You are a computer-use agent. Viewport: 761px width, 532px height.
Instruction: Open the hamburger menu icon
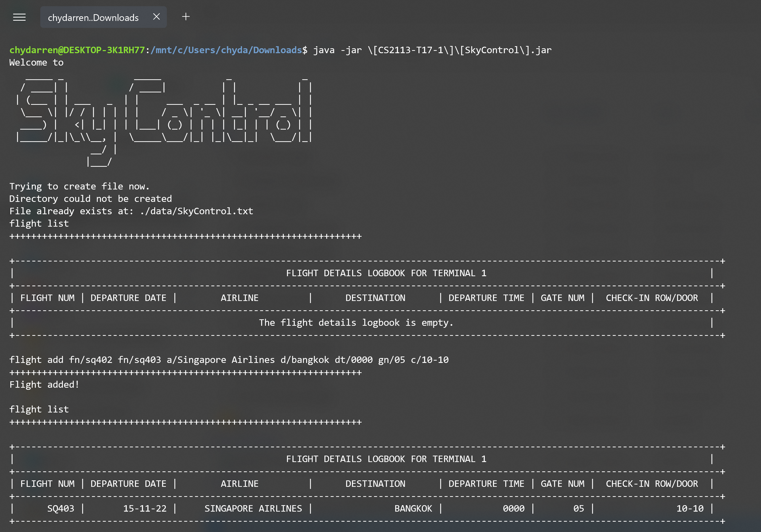[x=19, y=17]
